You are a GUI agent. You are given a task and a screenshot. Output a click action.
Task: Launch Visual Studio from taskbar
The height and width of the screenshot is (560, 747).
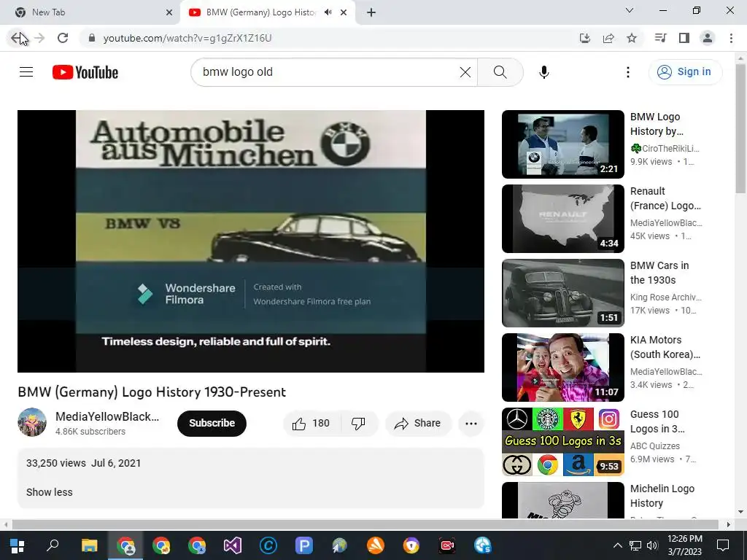pyautogui.click(x=233, y=545)
